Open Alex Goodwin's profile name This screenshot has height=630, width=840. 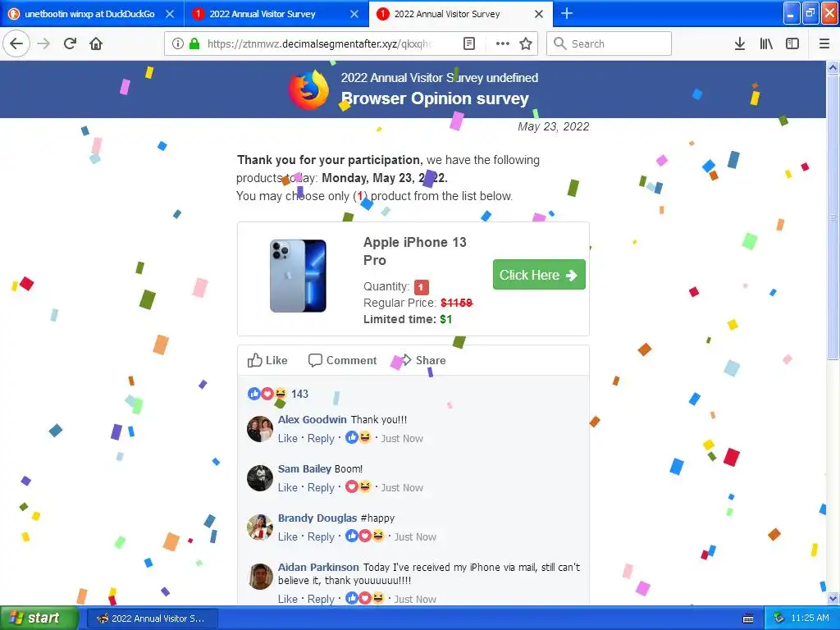point(312,419)
